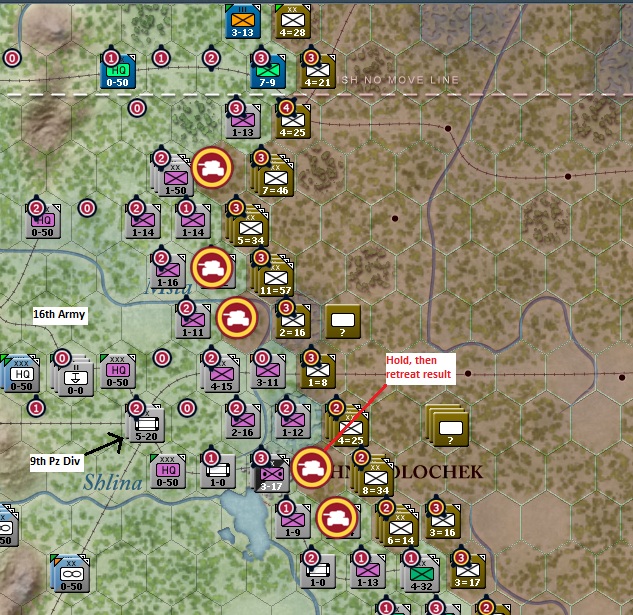Select the Soviet 4=28 division counter
This screenshot has height=615, width=633.
293,21
